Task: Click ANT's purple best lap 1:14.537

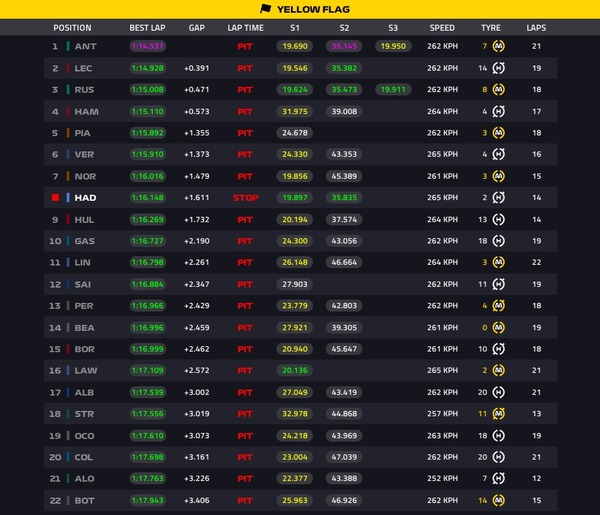Action: tap(147, 46)
